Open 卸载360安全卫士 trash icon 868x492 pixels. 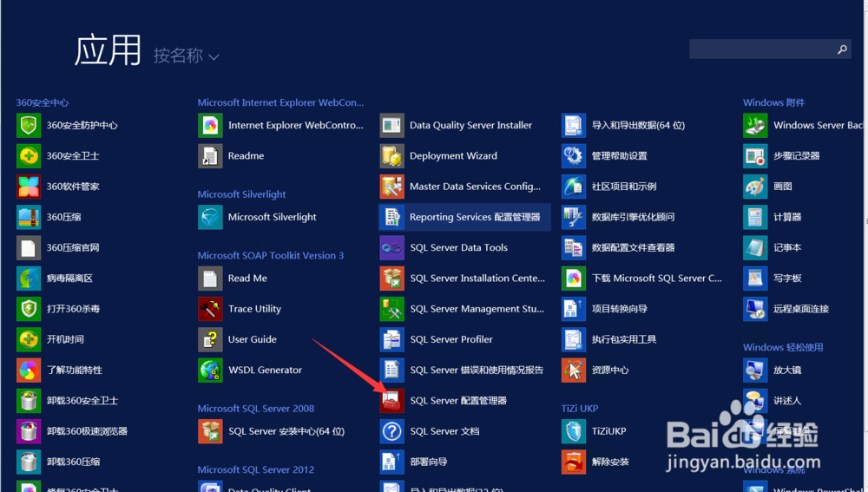point(29,401)
